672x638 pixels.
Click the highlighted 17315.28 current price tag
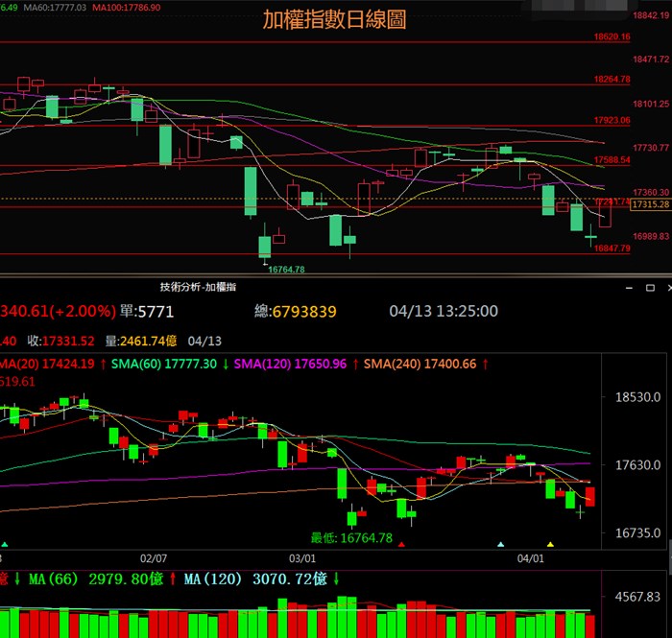(651, 204)
